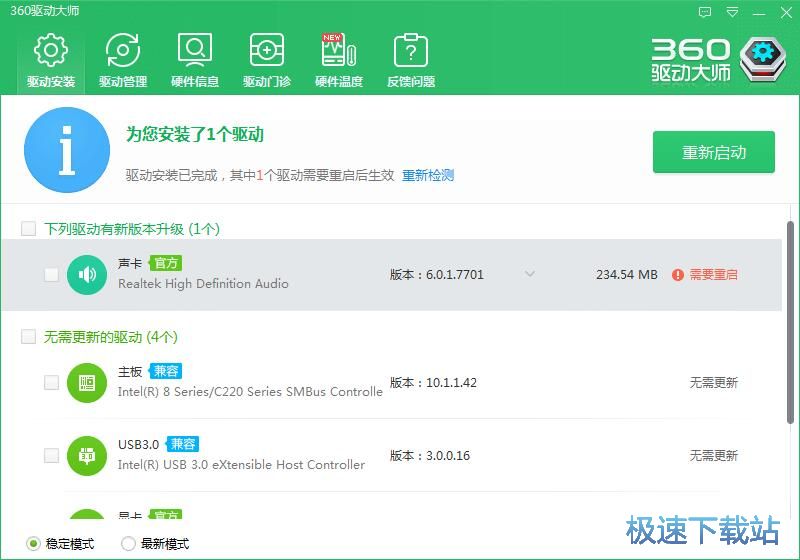Click the 版本：3.0.0.16 value
800x560 pixels.
pos(430,455)
